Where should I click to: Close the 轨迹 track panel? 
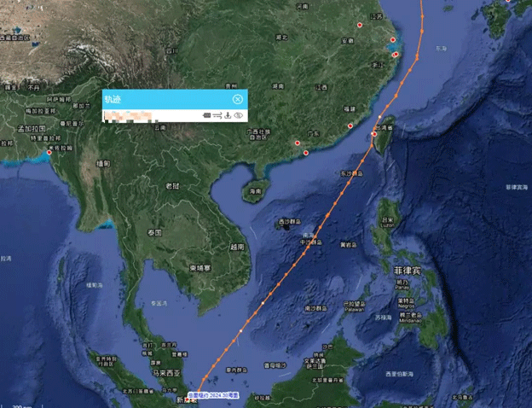coord(238,99)
